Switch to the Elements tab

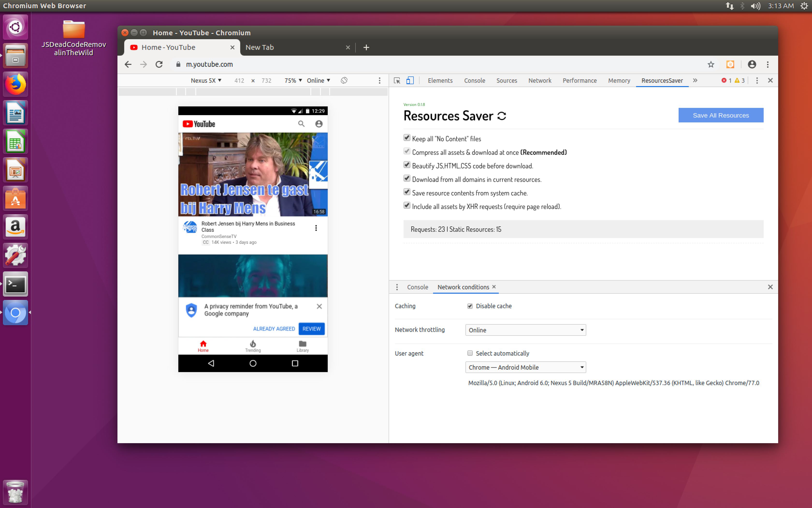[440, 81]
